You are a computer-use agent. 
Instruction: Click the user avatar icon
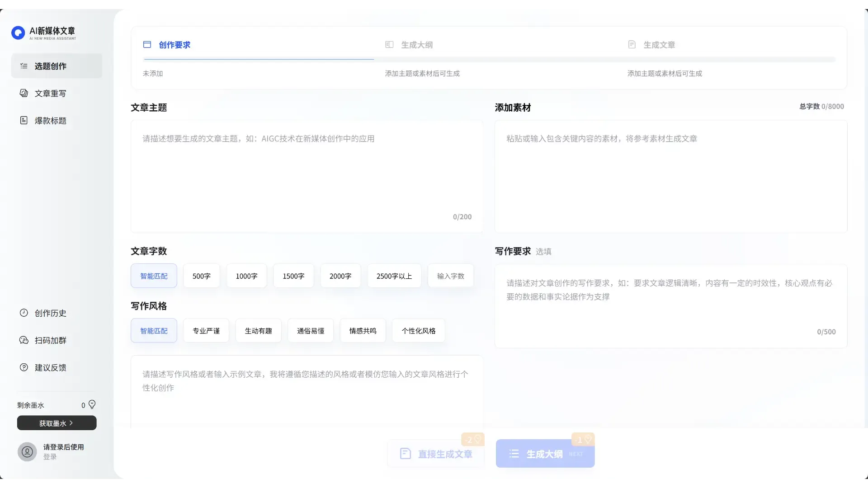tap(27, 451)
